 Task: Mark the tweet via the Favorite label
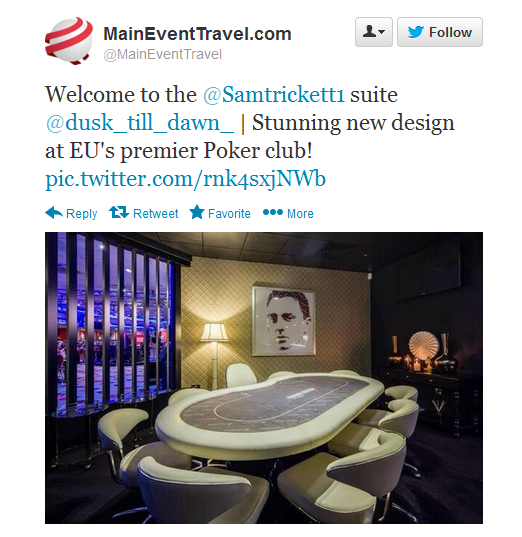pos(229,214)
